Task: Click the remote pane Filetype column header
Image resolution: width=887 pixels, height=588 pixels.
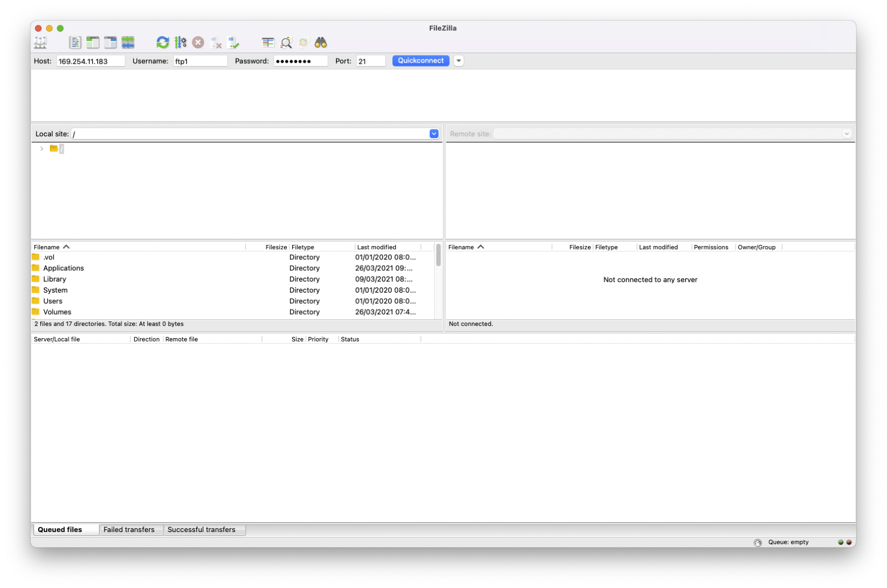Action: [x=615, y=247]
